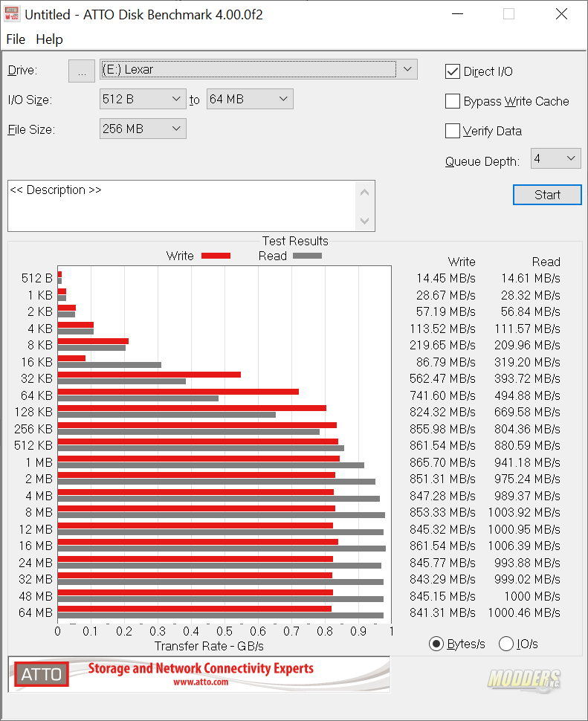
Task: Open the Help menu
Action: pos(49,39)
